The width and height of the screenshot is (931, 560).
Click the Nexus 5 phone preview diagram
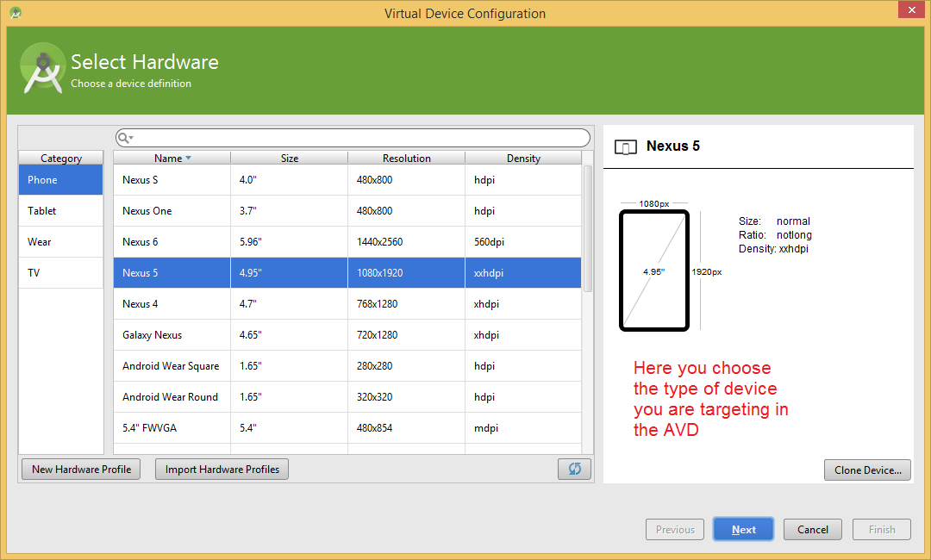click(653, 271)
